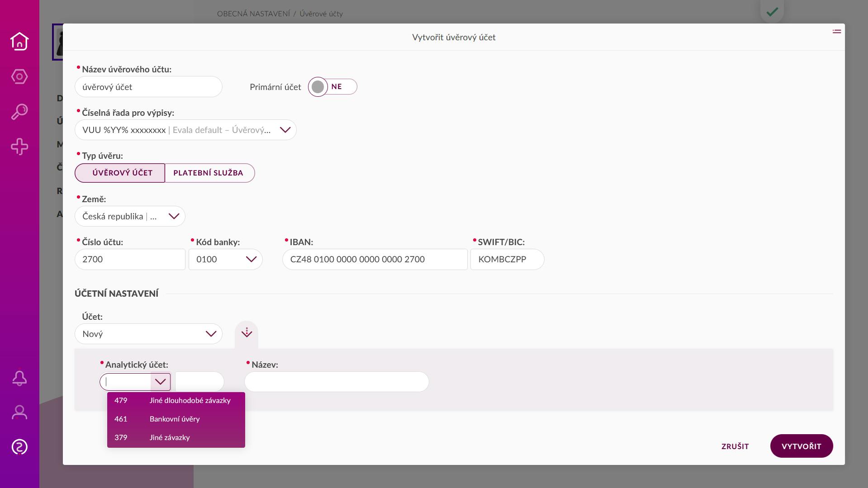Open the Země country dropdown
Image resolution: width=868 pixels, height=488 pixels.
click(x=130, y=216)
